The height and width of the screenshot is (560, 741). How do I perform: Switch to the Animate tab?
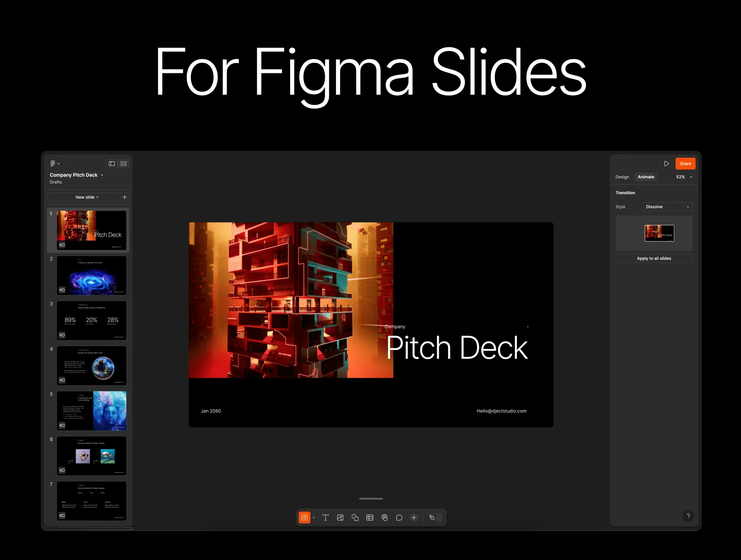tap(646, 177)
